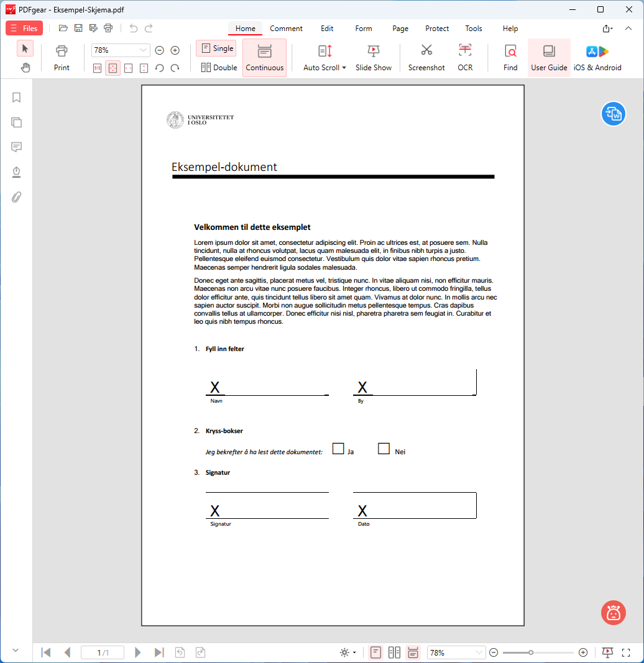
Task: Rotate the page counterclockwise
Action: pos(160,68)
